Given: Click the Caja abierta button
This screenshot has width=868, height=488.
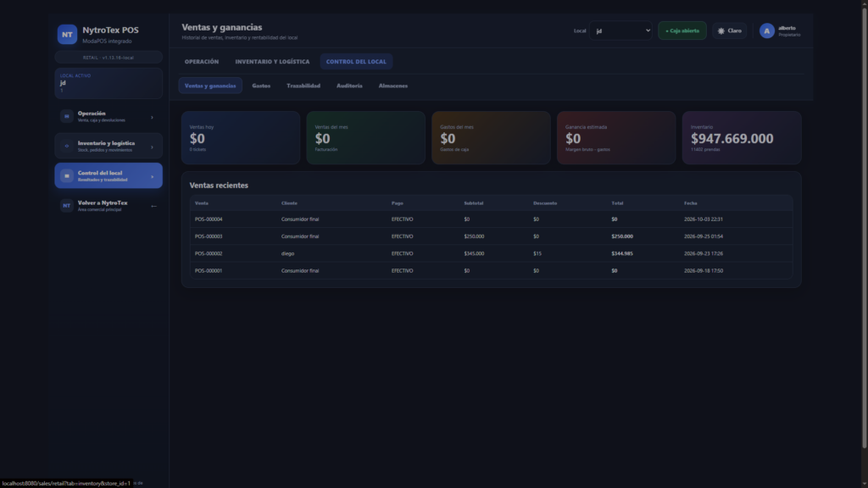Looking at the screenshot, I should [x=682, y=31].
